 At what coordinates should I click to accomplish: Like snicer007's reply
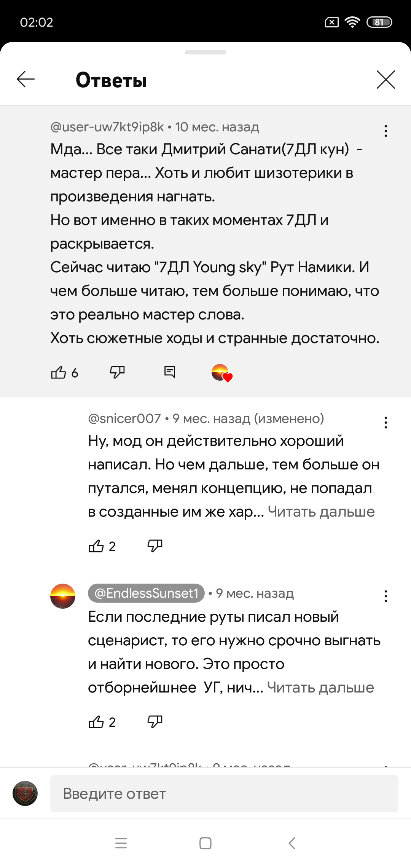point(96,546)
